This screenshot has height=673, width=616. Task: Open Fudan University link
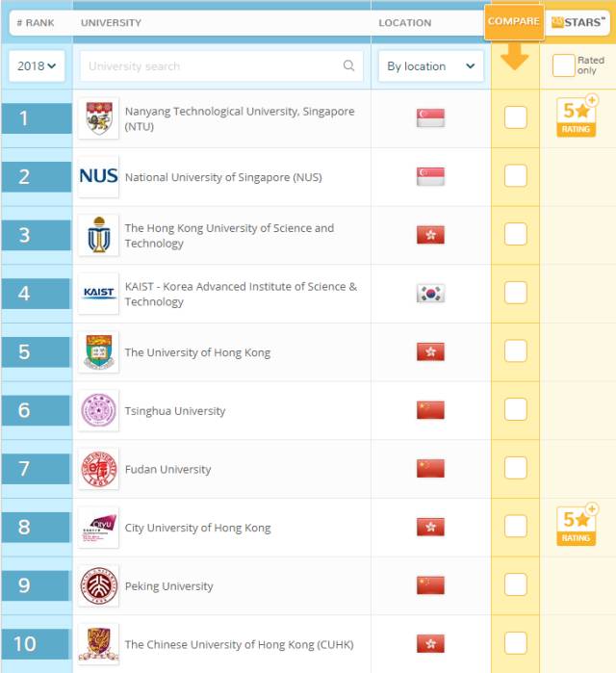tap(167, 469)
